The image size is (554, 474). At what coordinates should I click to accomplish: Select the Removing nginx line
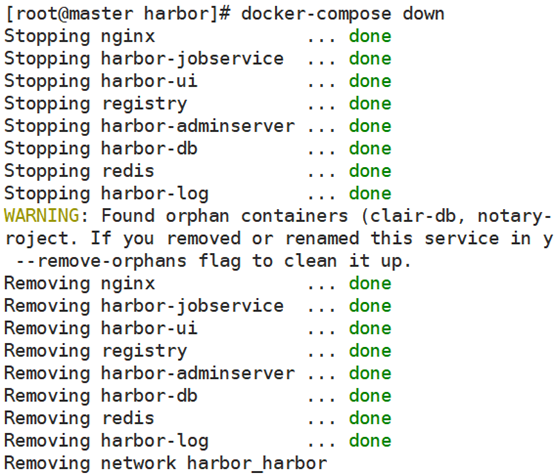198,284
